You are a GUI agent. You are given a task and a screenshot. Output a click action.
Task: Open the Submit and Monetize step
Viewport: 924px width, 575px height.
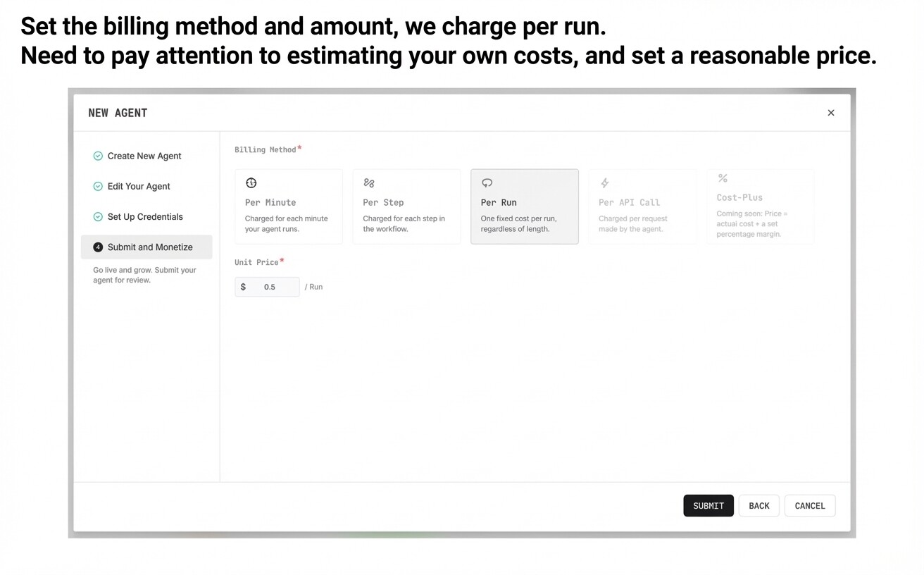coord(150,247)
